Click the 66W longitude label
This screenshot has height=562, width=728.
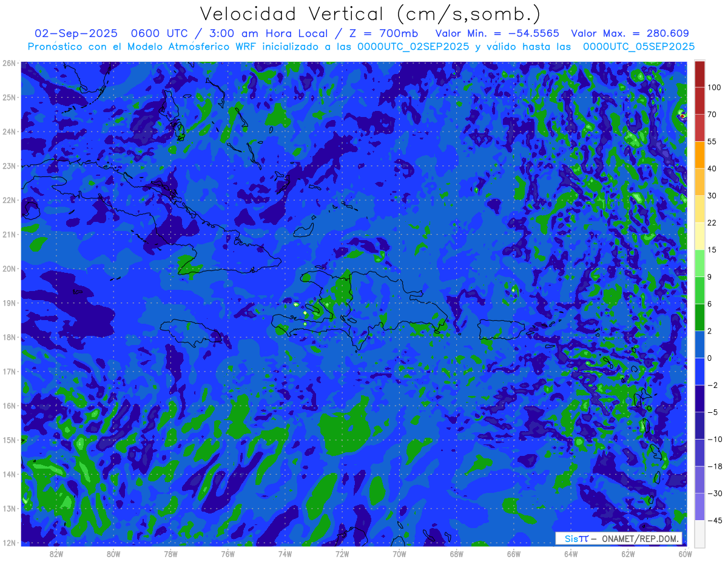pyautogui.click(x=514, y=554)
